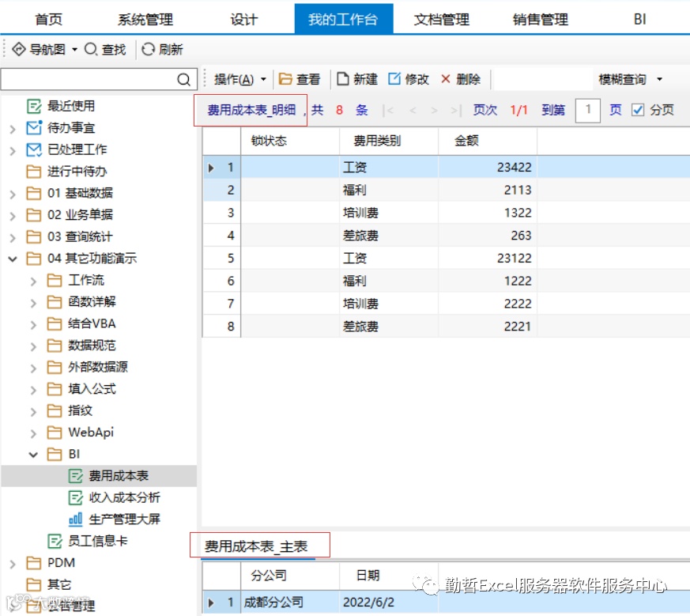Click the 导航图 navigation icon
The height and width of the screenshot is (616, 690).
tap(18, 49)
